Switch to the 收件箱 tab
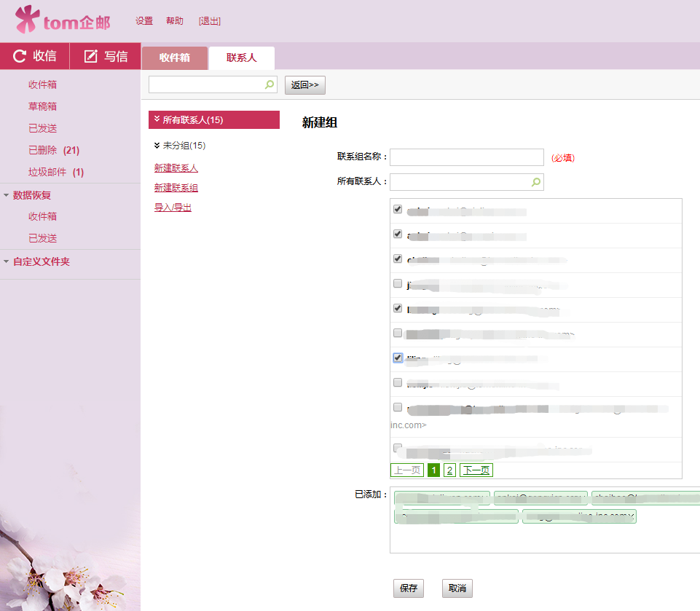The height and width of the screenshot is (611, 700). [175, 58]
